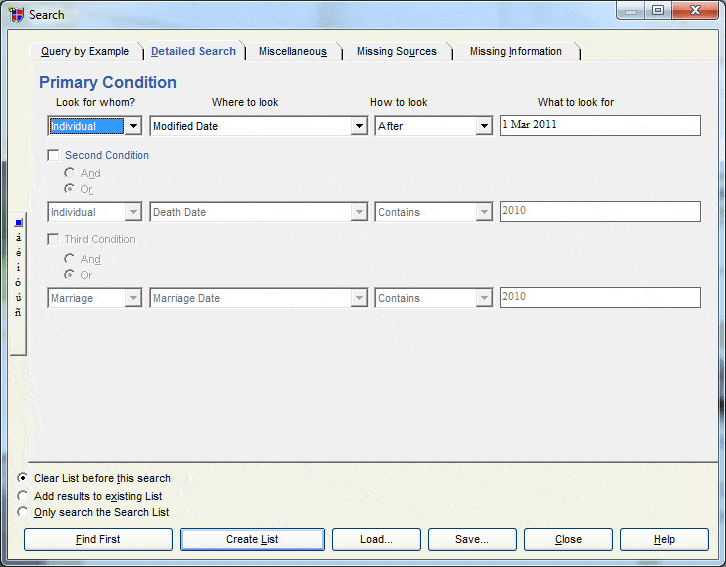
Task: Insert the ú character from side bar
Action: click(19, 297)
